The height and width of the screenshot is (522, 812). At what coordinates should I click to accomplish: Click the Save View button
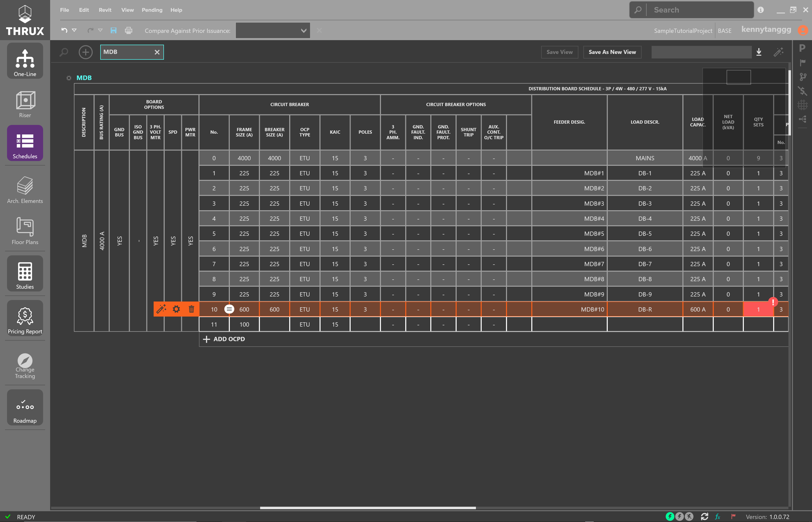point(559,52)
